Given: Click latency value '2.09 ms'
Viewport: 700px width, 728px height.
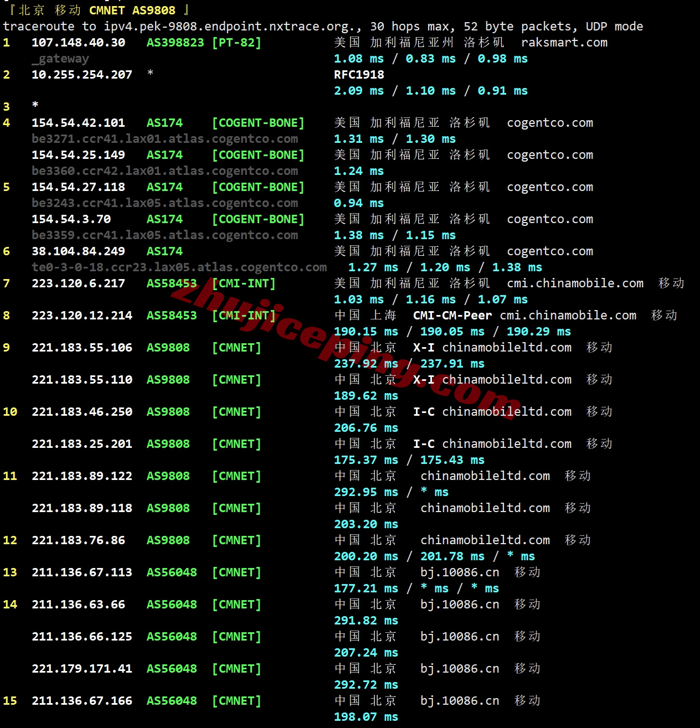Looking at the screenshot, I should point(359,91).
